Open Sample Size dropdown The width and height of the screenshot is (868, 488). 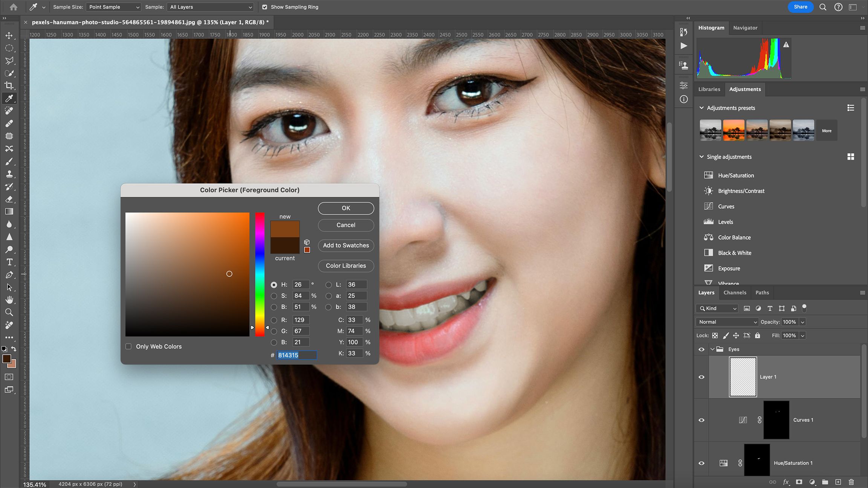tap(114, 7)
